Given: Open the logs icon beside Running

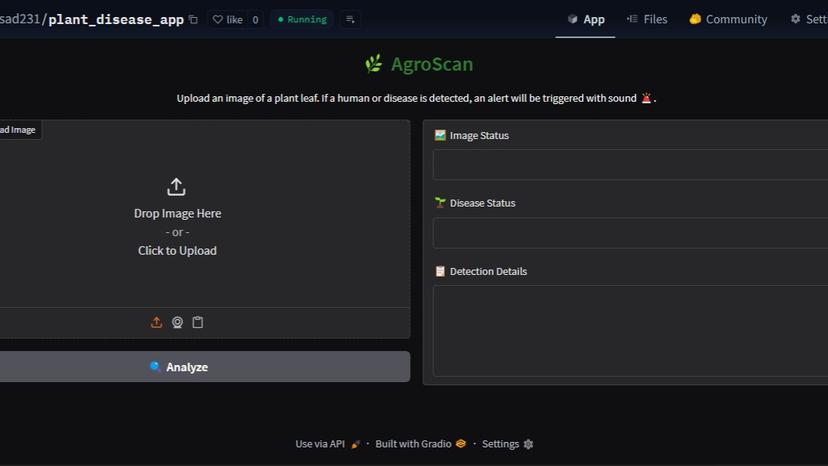Looking at the screenshot, I should tap(349, 19).
